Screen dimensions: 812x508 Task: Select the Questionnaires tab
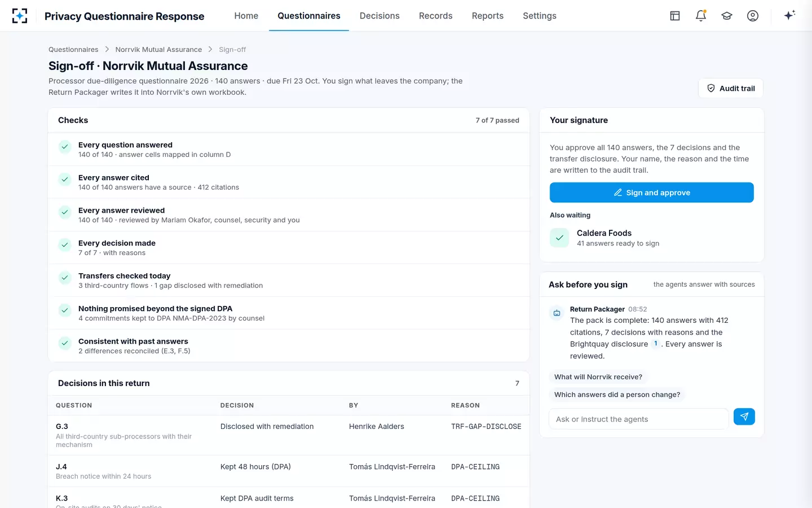[309, 16]
